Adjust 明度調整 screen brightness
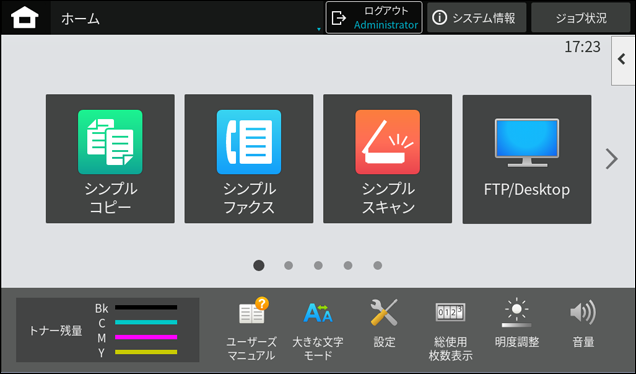 pos(517,323)
